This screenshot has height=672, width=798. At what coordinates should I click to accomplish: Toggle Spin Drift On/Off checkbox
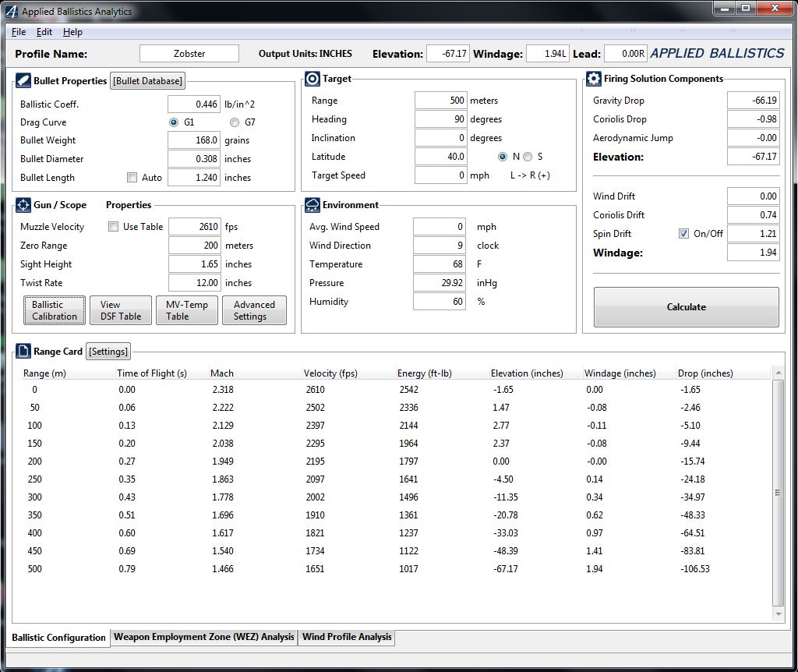click(x=683, y=234)
